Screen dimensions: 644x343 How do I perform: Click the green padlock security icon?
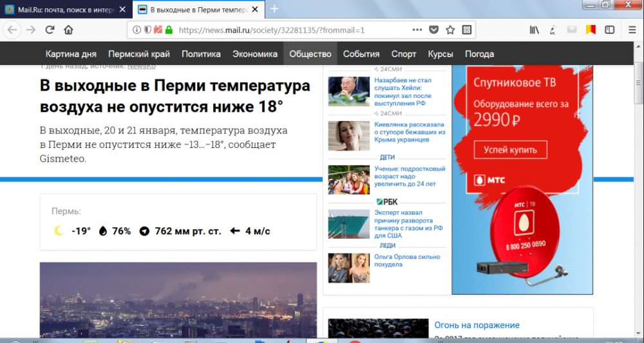(x=169, y=30)
